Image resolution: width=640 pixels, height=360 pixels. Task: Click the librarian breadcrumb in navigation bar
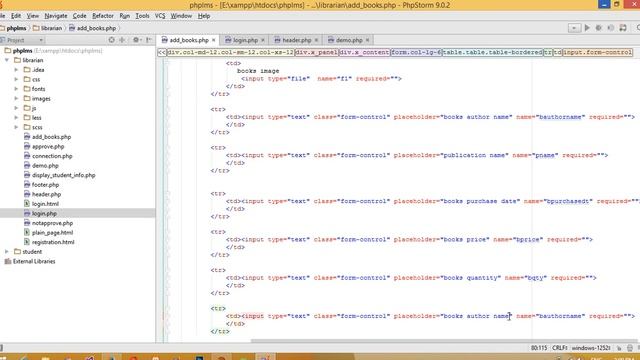coord(48,28)
